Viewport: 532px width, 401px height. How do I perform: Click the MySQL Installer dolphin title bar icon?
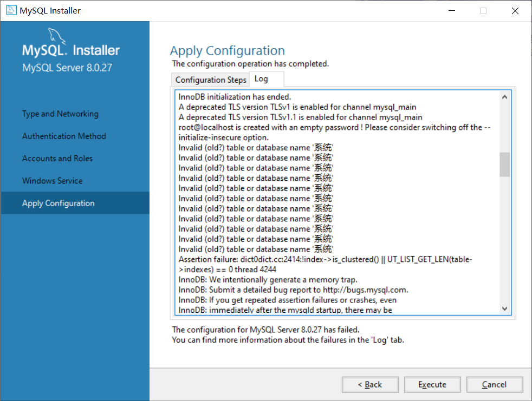pos(11,10)
